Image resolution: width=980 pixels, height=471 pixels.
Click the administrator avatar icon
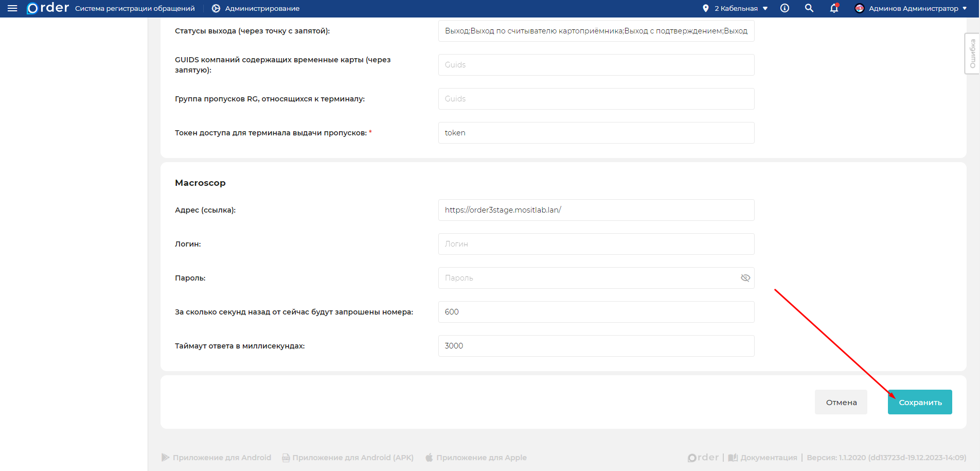click(x=859, y=8)
